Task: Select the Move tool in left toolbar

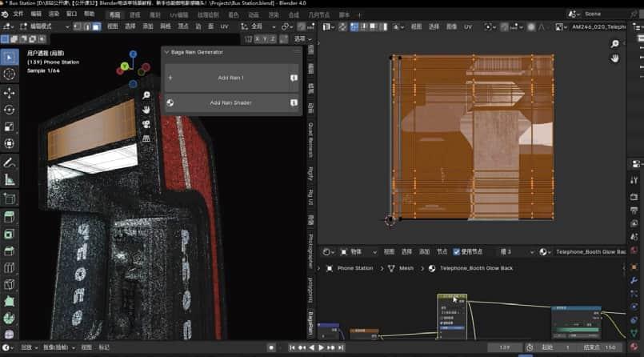Action: click(10, 93)
